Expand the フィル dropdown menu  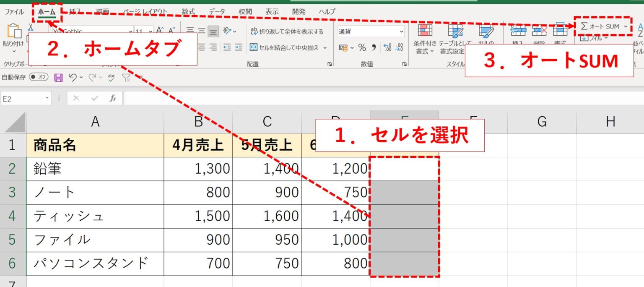click(x=605, y=39)
